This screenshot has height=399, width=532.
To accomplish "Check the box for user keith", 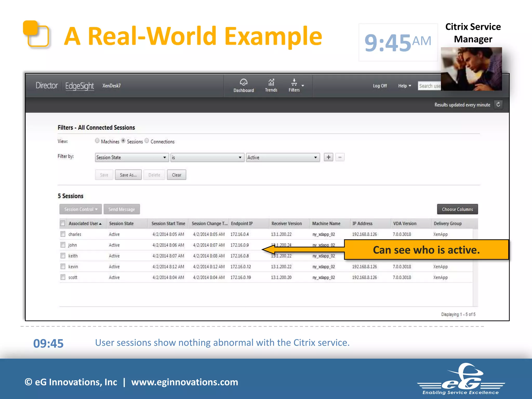I will click(63, 256).
